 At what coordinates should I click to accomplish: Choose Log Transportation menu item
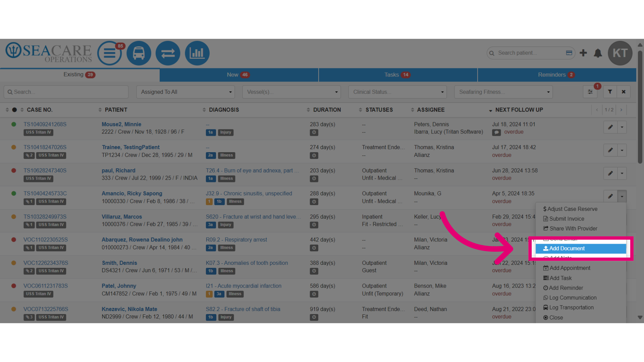[x=581, y=308]
